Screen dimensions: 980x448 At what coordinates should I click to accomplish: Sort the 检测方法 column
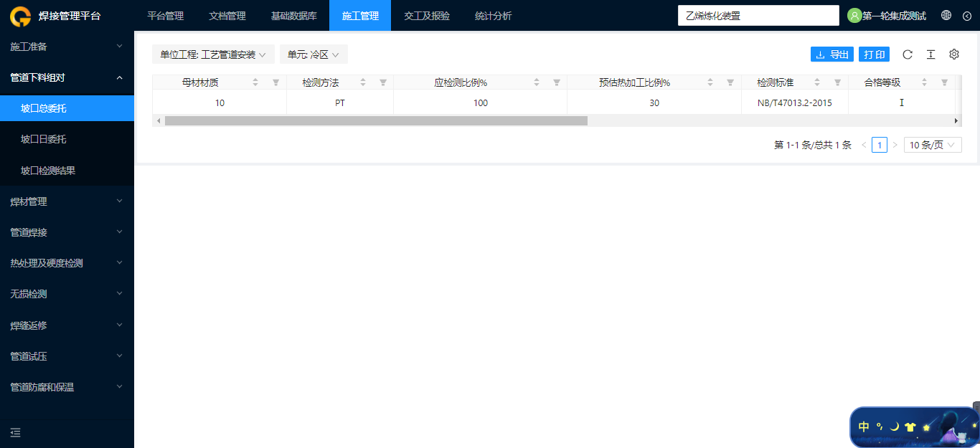(x=363, y=82)
